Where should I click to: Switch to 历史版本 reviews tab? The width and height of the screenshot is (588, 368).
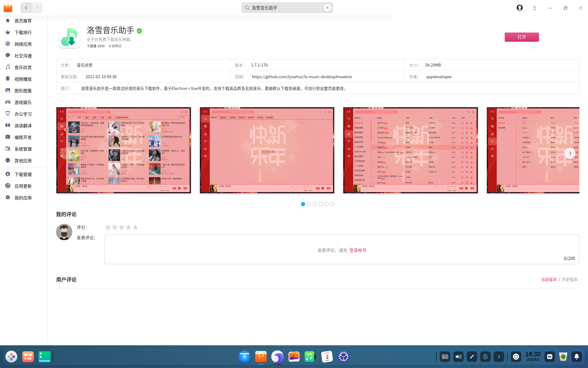click(570, 280)
